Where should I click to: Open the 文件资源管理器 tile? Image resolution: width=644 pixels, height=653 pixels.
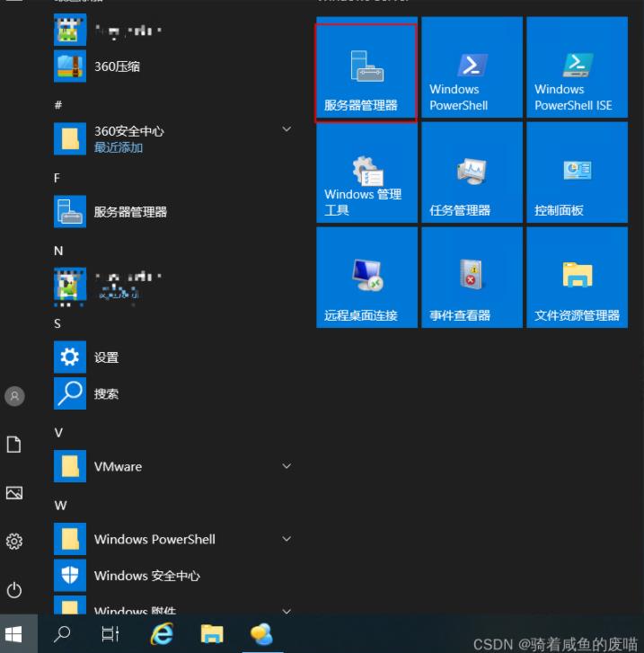point(577,278)
